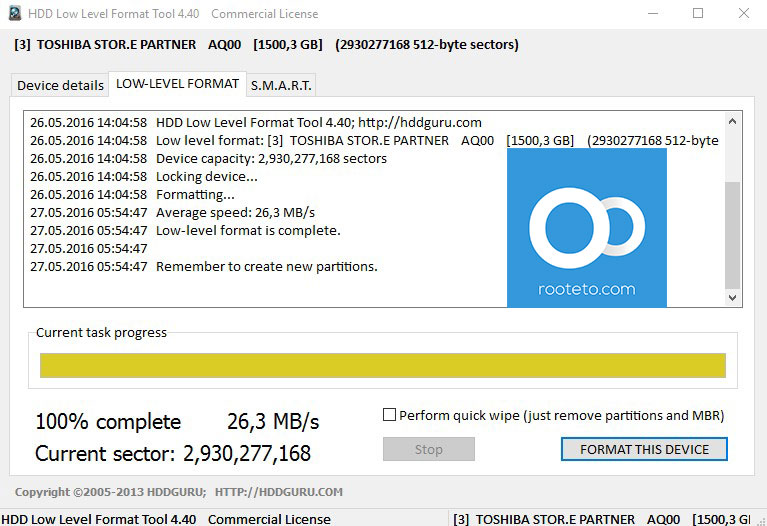Click the log scrollbar down arrow
This screenshot has width=767, height=526.
click(x=732, y=297)
